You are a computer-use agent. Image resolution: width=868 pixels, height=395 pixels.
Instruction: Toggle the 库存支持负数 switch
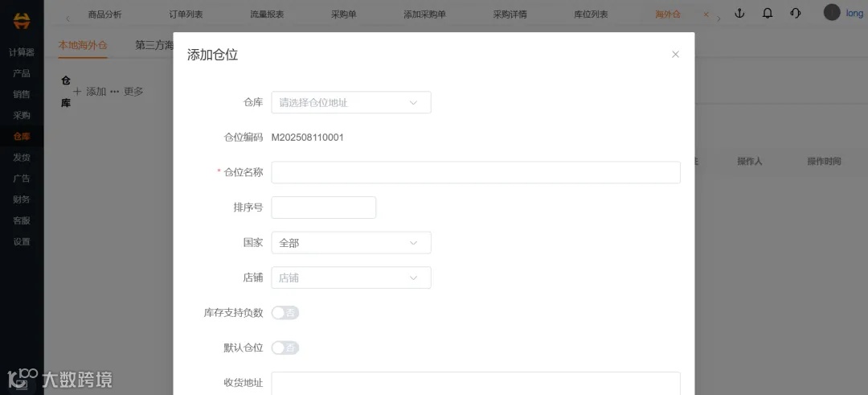(x=285, y=313)
